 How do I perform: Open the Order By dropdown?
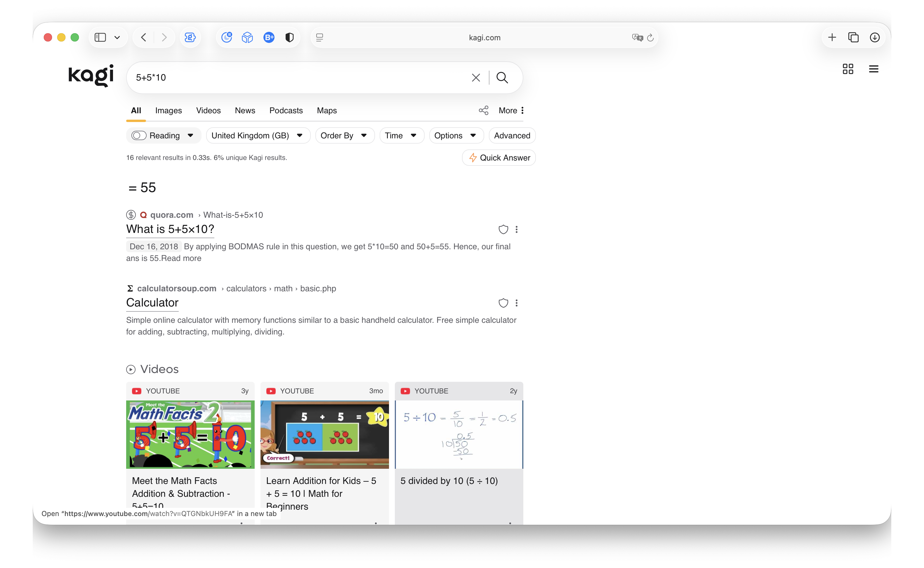coord(344,136)
